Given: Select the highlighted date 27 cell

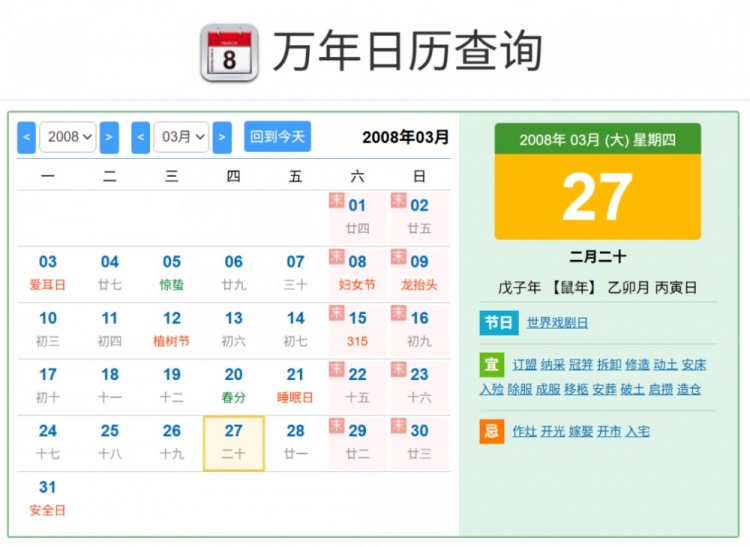Looking at the screenshot, I should 233,442.
